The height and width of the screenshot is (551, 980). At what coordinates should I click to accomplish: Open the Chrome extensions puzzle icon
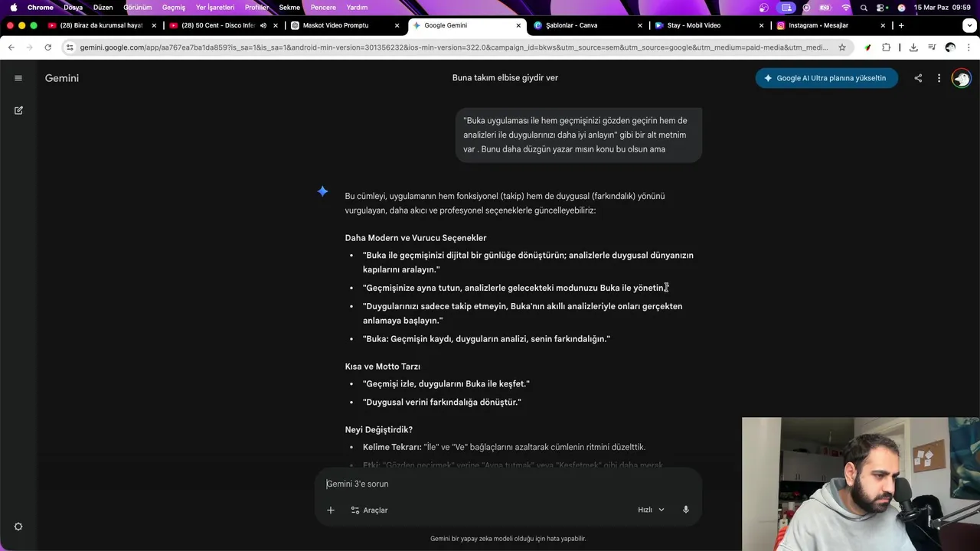click(887, 47)
